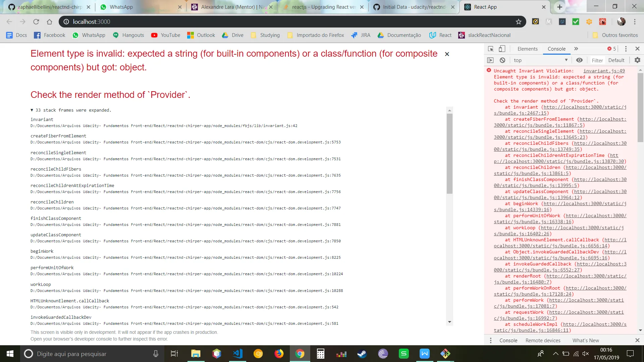The height and width of the screenshot is (362, 644).
Task: Clear the console with the block icon
Action: (x=502, y=60)
